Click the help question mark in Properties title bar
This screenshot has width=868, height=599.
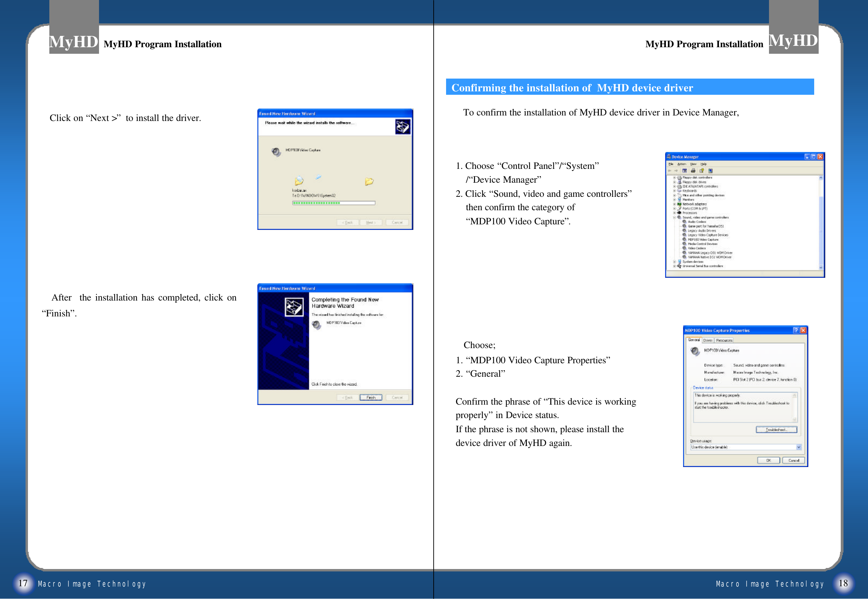tap(796, 330)
